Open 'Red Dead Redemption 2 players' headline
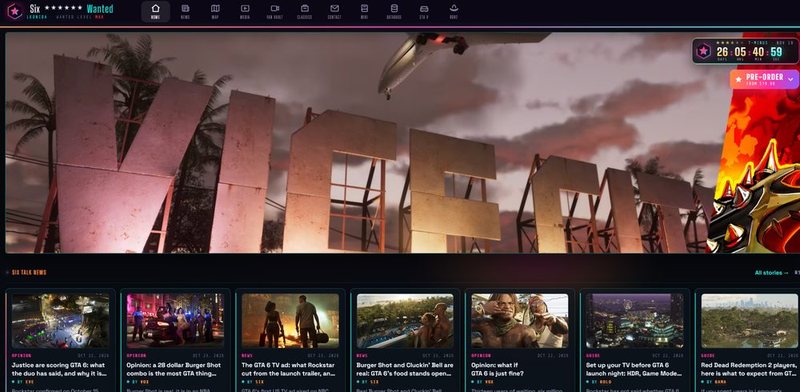This screenshot has width=800, height=392. [x=749, y=369]
